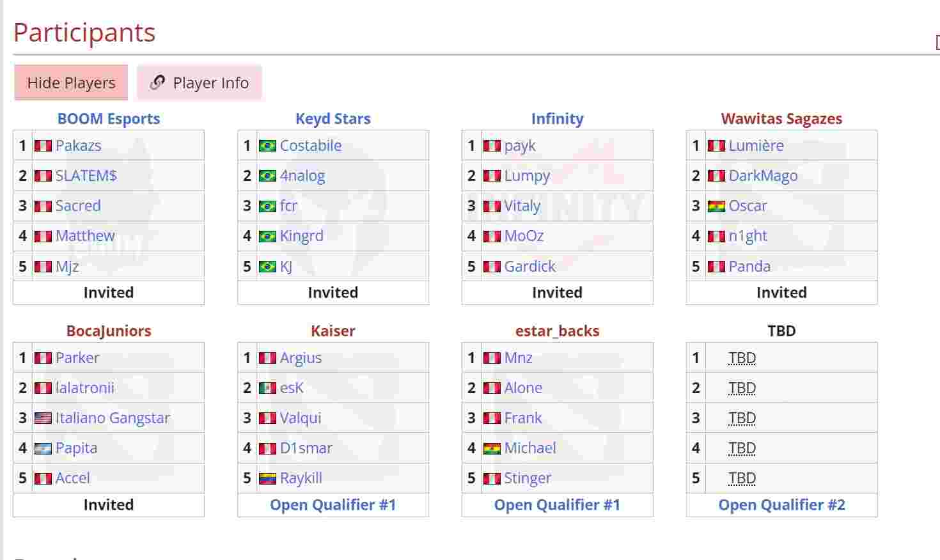Click the Bolivia flag next to Oscar

[x=716, y=206]
